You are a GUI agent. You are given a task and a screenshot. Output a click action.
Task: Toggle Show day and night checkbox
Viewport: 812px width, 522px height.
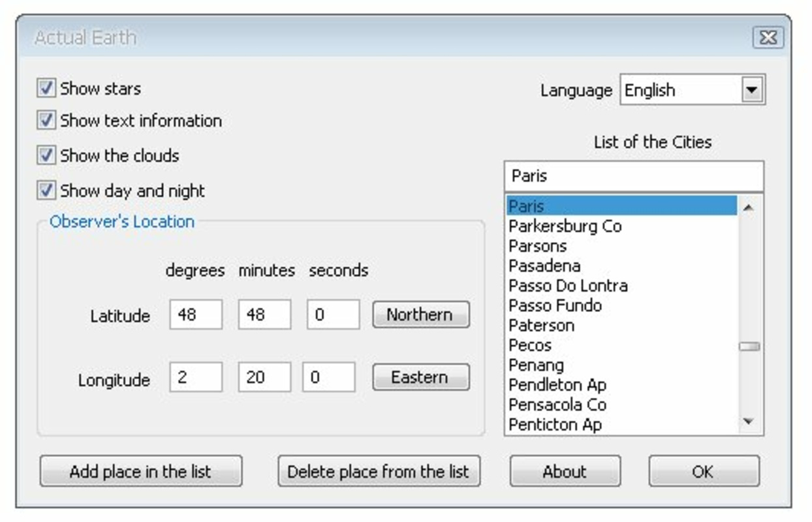46,191
